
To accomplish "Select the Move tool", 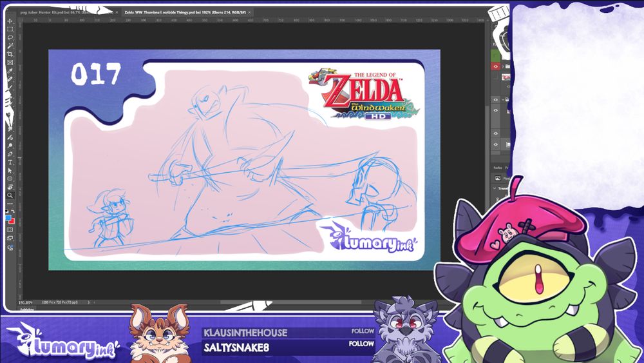I will [10, 21].
